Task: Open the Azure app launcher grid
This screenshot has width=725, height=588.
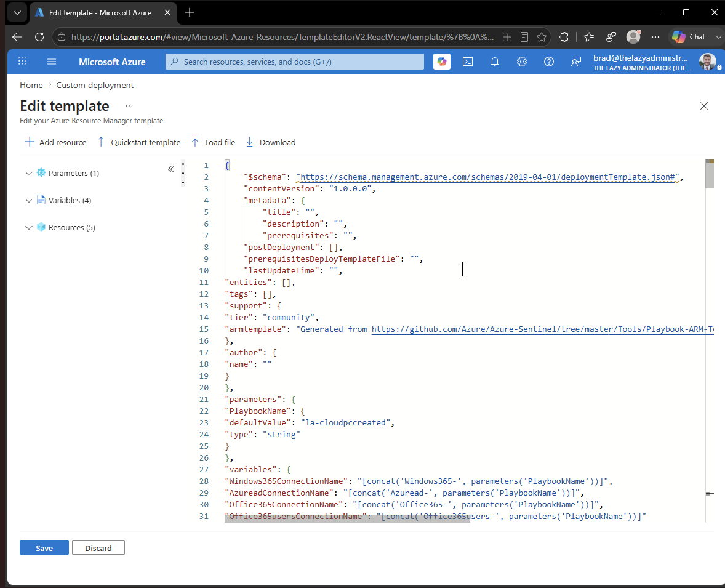Action: coord(22,61)
